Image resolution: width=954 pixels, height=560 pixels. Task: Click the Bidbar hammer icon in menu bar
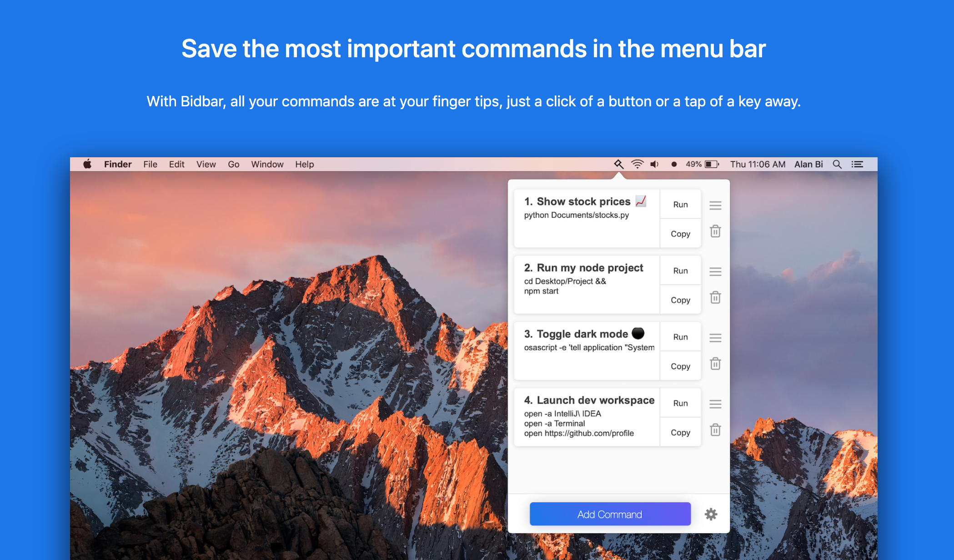[x=618, y=164]
